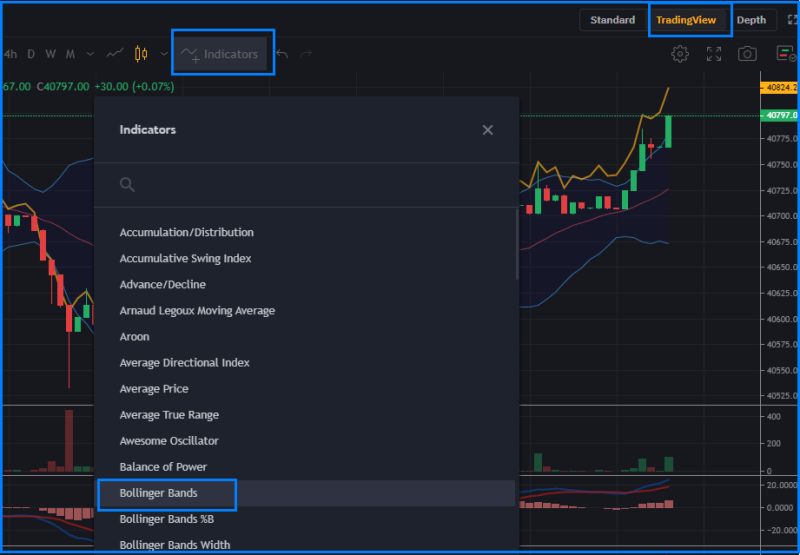The width and height of the screenshot is (800, 555).
Task: Click the indicator search field
Action: pos(307,185)
